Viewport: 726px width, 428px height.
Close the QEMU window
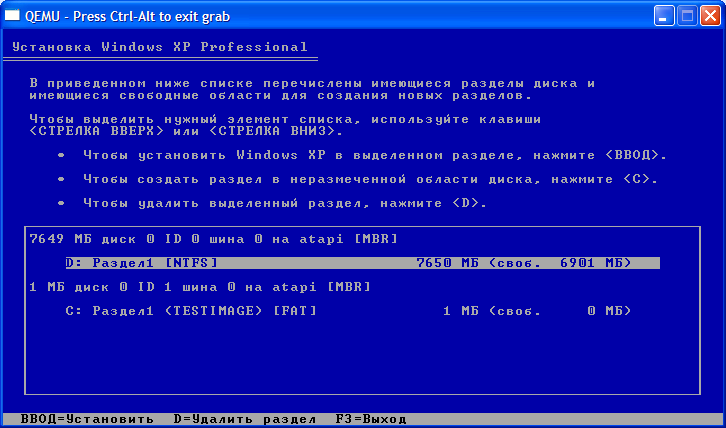pyautogui.click(x=710, y=15)
